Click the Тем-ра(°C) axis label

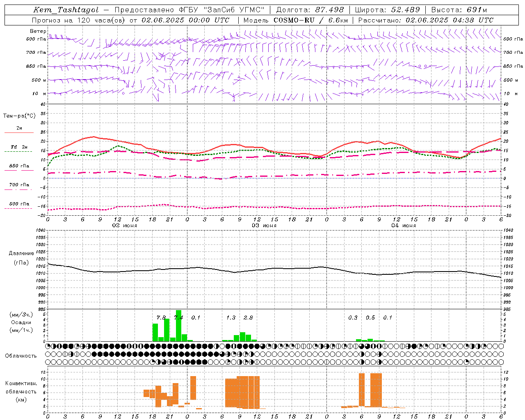[19, 116]
